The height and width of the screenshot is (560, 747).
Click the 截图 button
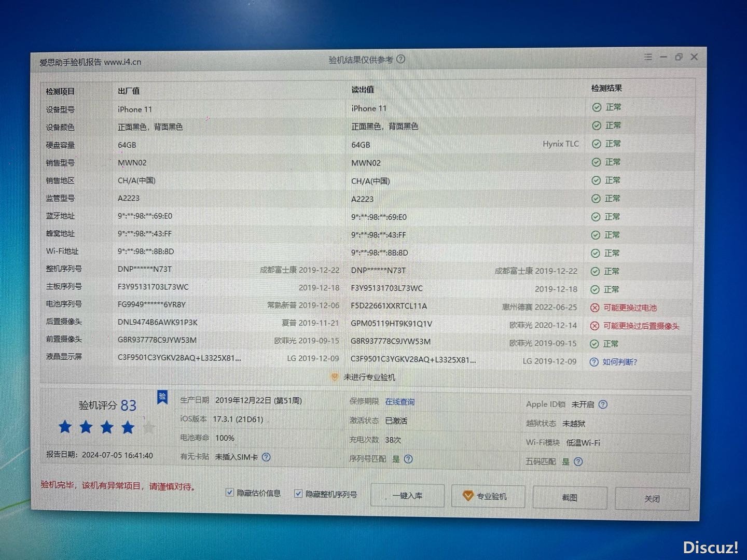pyautogui.click(x=570, y=498)
